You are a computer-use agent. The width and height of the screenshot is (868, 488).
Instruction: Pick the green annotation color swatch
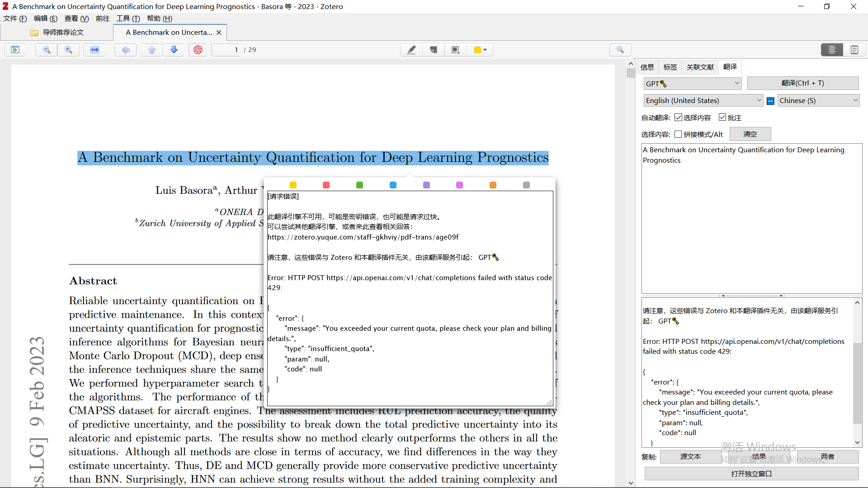[x=359, y=185]
